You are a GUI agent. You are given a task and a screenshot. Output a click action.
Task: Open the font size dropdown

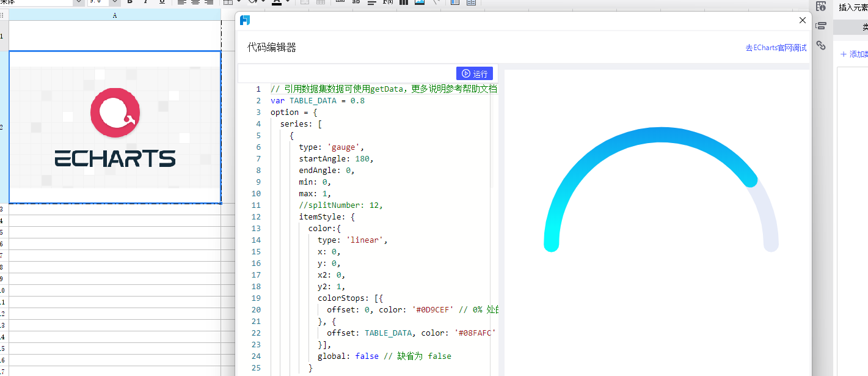pos(115,2)
